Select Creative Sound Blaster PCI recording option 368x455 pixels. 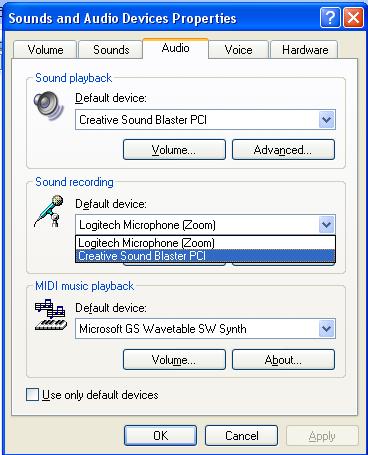point(205,256)
